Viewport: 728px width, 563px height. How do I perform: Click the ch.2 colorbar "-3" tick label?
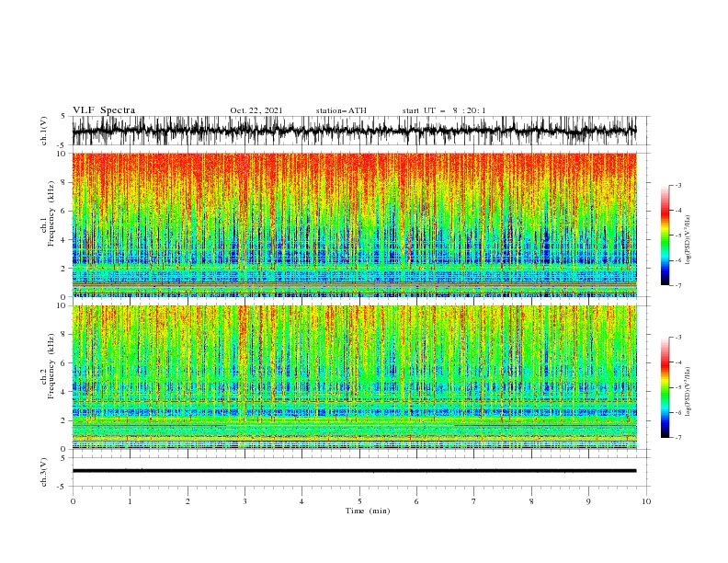point(678,338)
